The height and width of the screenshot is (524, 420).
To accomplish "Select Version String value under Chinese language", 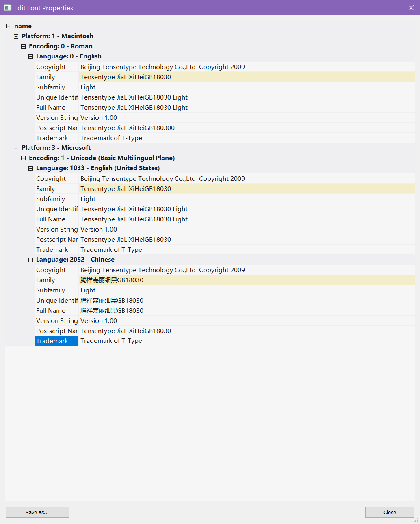I will (247, 320).
